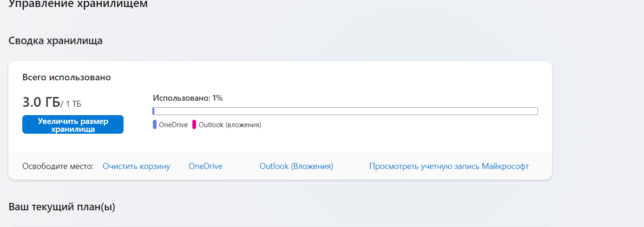This screenshot has height=227, width=644.
Task: Click the pink Outlook (вложения) legend swatch
Action: [x=194, y=125]
